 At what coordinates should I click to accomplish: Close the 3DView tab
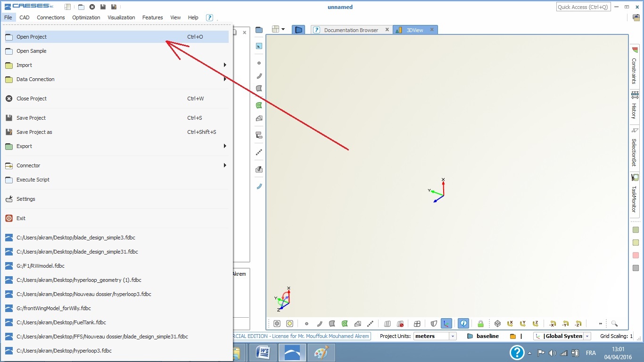pyautogui.click(x=431, y=30)
